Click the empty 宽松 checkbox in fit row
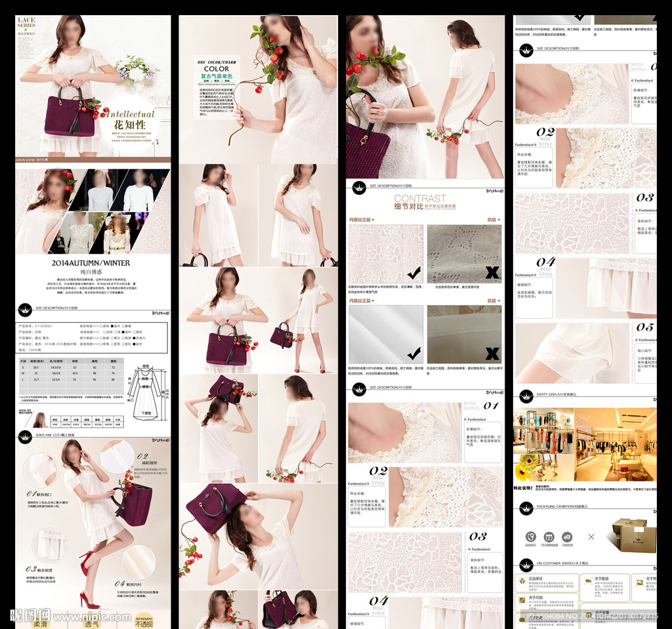This screenshot has height=629, width=672. coord(123,344)
